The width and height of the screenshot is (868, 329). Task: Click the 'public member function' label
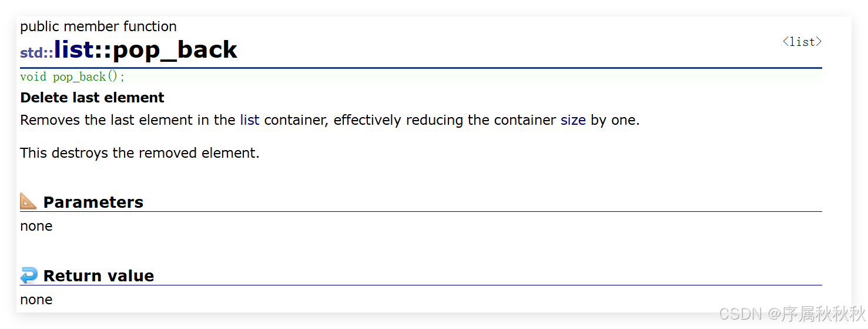(98, 26)
